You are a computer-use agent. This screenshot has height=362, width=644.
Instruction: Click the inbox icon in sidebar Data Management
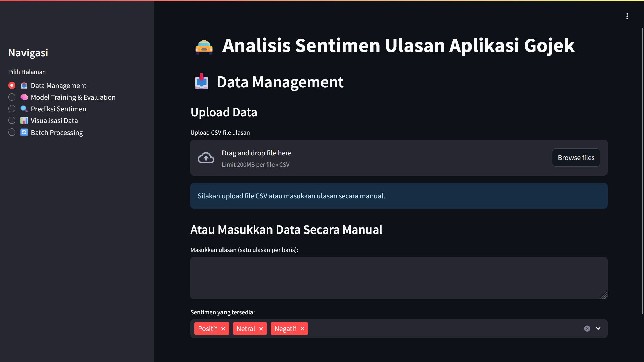(24, 86)
